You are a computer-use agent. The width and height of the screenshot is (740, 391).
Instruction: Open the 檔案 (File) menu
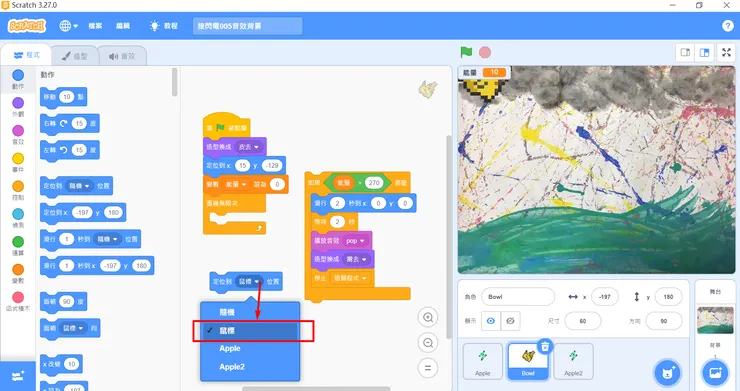[95, 26]
